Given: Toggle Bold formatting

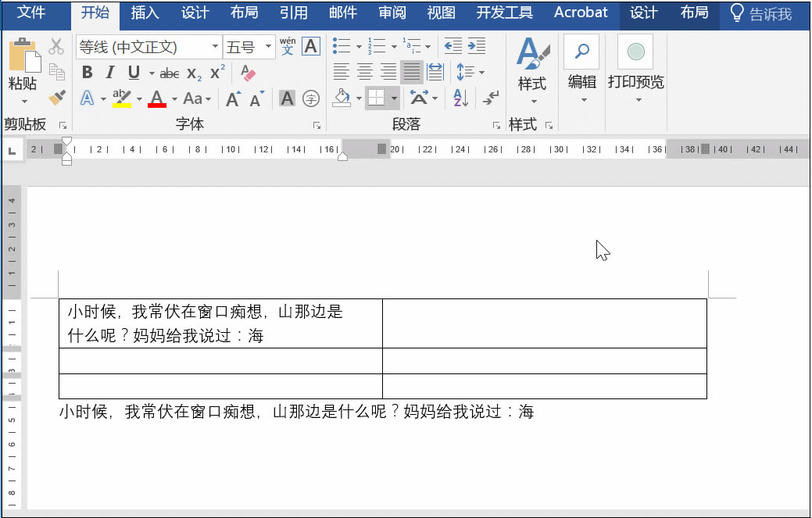Looking at the screenshot, I should (x=87, y=73).
